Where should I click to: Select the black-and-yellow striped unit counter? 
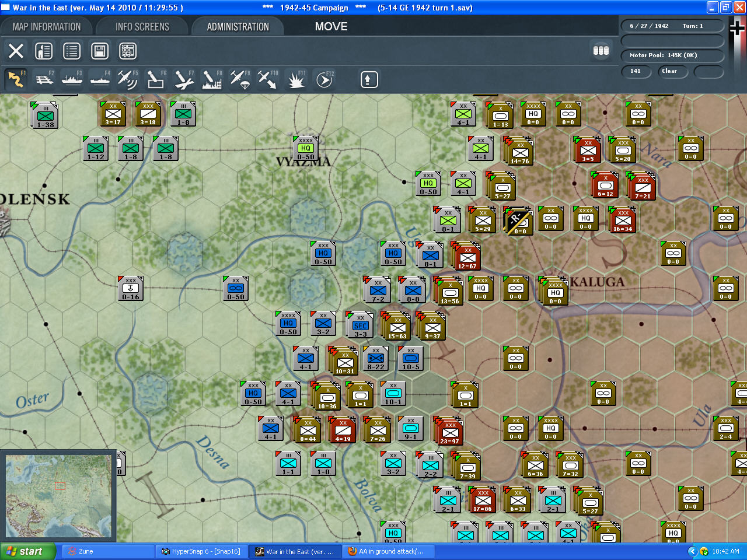coord(519,221)
